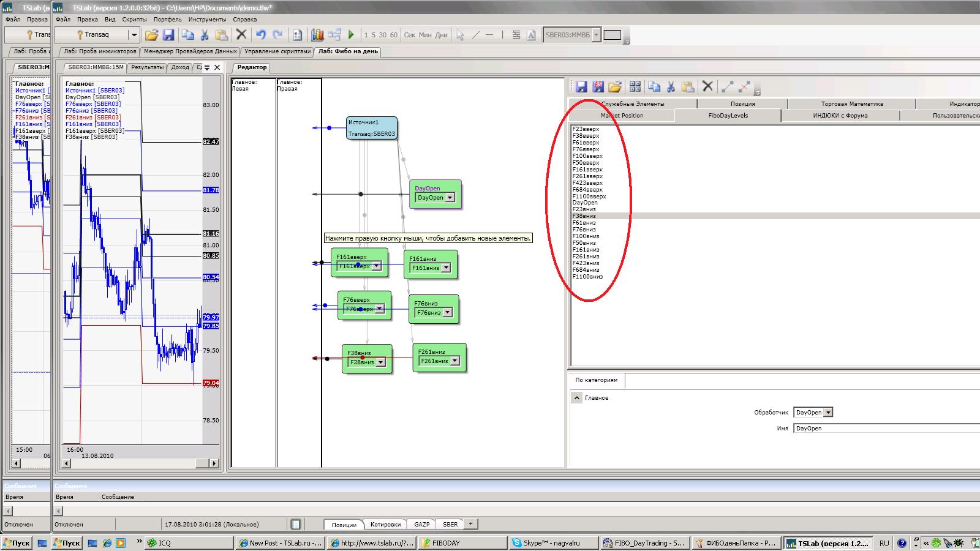The width and height of the screenshot is (980, 551).
Task: Open the Обработчик DayOpen dropdown
Action: 828,413
